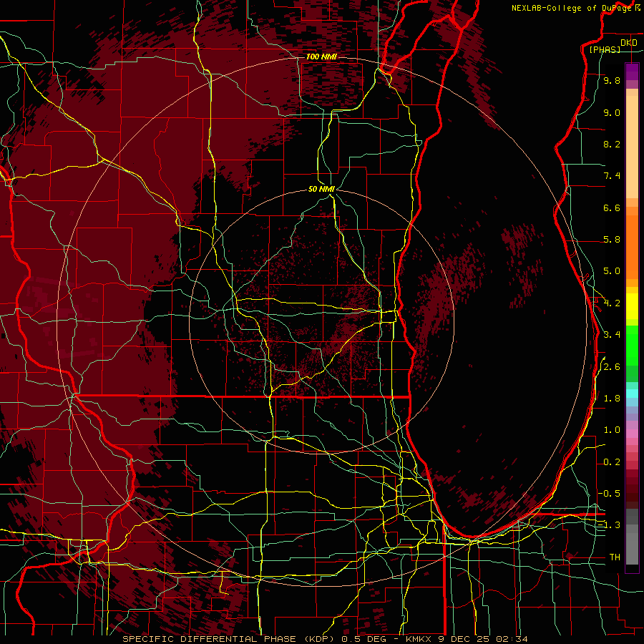Click the gray bottom segment of the color bar
This screenshot has width=644, height=644.
632,545
